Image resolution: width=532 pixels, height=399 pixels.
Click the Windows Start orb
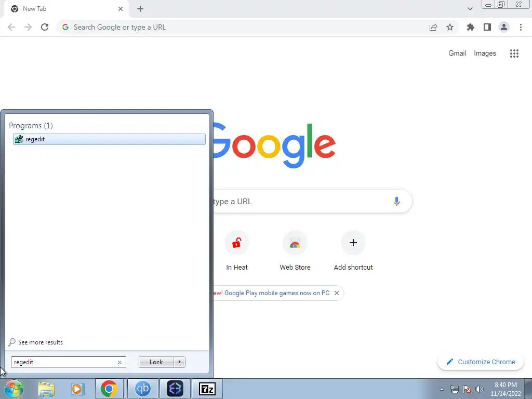[14, 389]
